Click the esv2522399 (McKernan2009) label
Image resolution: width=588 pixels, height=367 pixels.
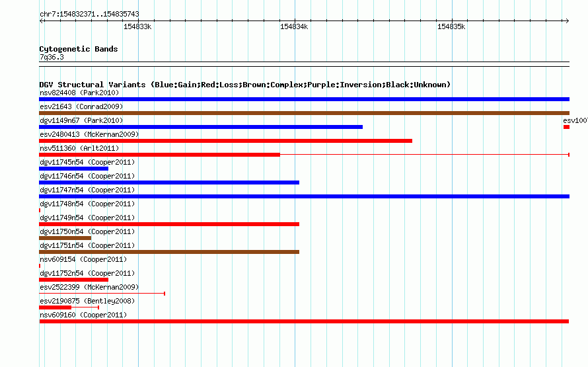(x=89, y=287)
